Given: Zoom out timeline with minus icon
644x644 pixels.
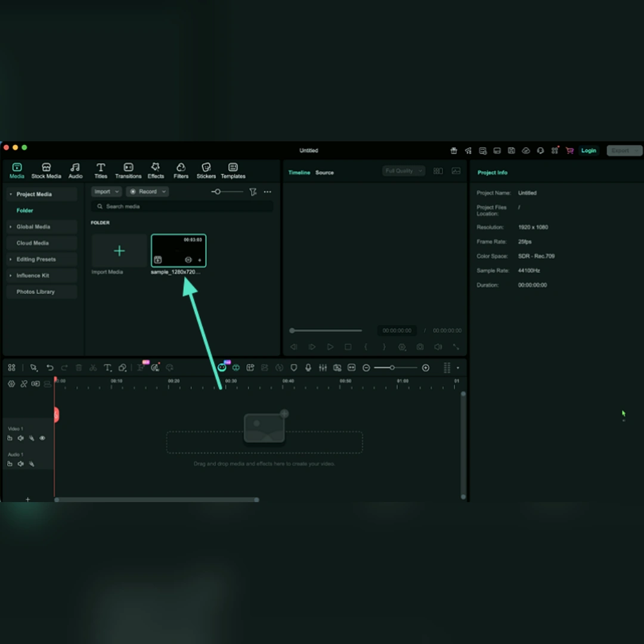Looking at the screenshot, I should (366, 368).
